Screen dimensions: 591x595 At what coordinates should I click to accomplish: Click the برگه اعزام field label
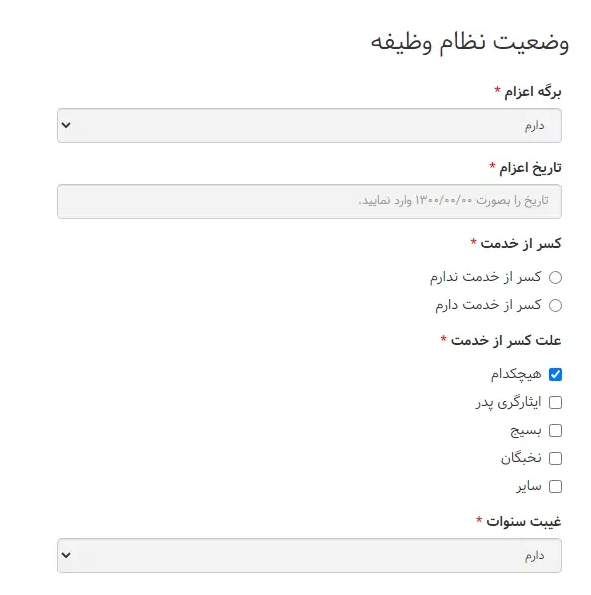[533, 92]
